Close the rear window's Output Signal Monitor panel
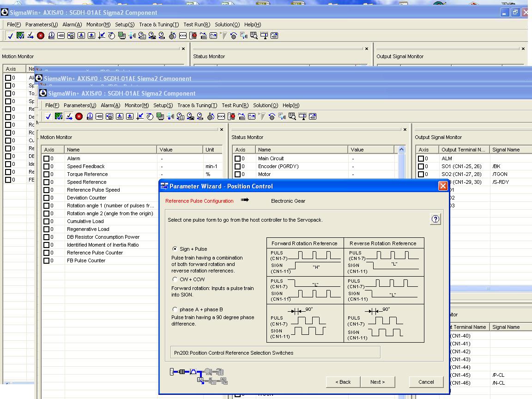This screenshot has height=399, width=532. 523,48
